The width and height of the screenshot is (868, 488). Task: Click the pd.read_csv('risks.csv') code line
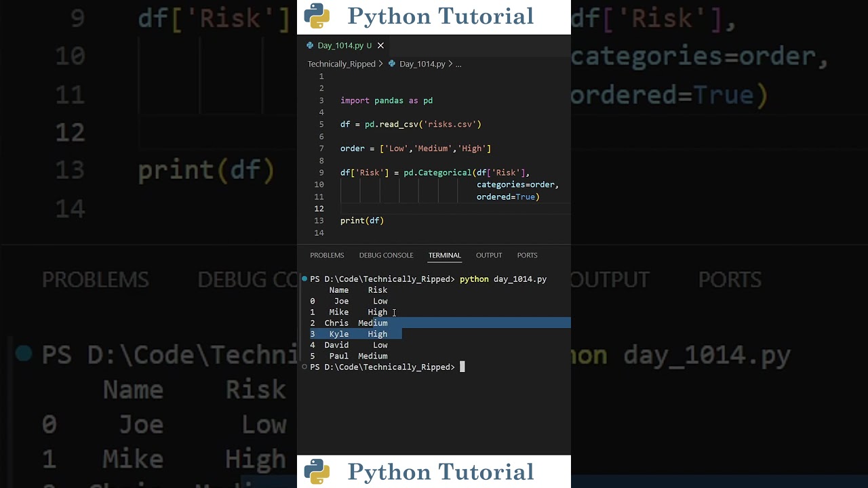(411, 124)
